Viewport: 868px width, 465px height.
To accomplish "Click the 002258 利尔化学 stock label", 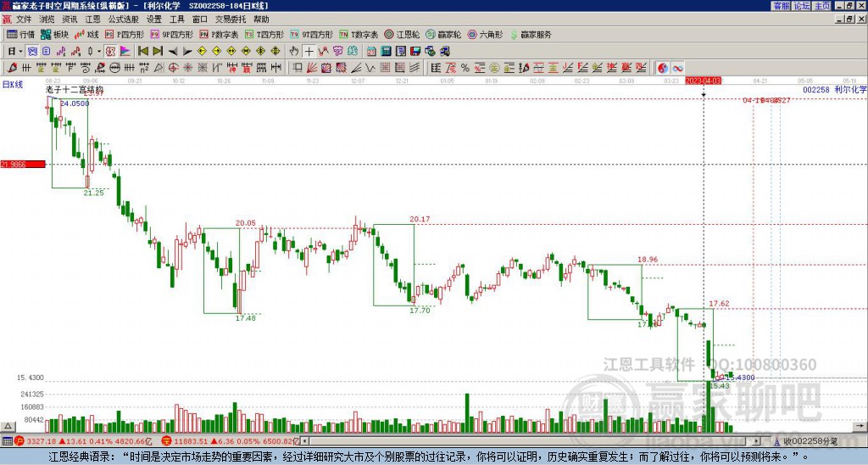I will coord(835,89).
